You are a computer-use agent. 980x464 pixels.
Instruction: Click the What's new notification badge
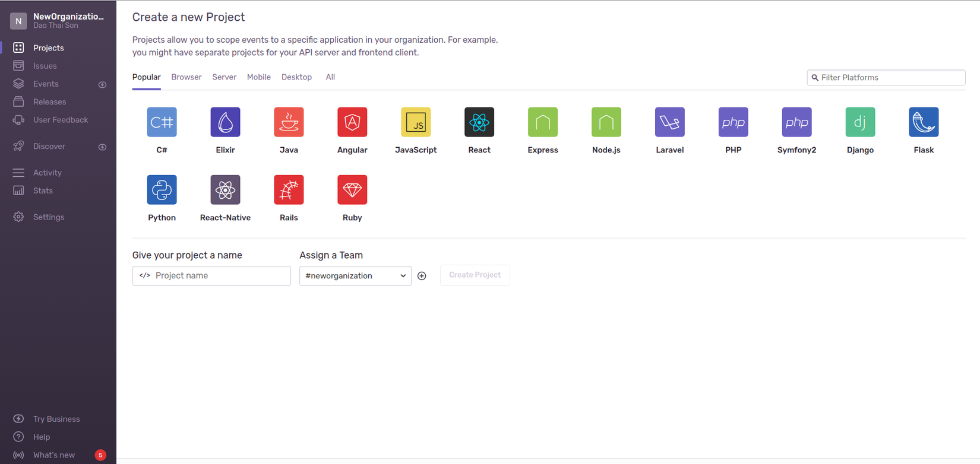tap(100, 455)
